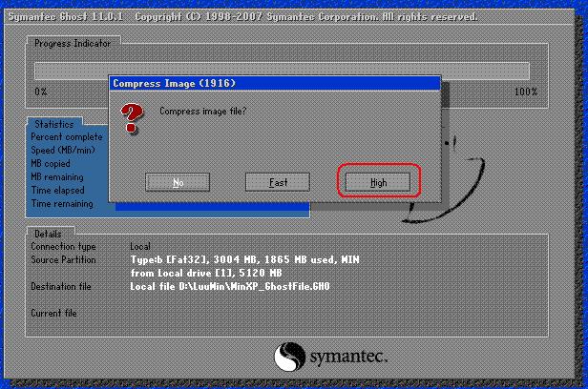The height and width of the screenshot is (389, 588).
Task: Click the 'Statistics' panel heading
Action: point(54,124)
